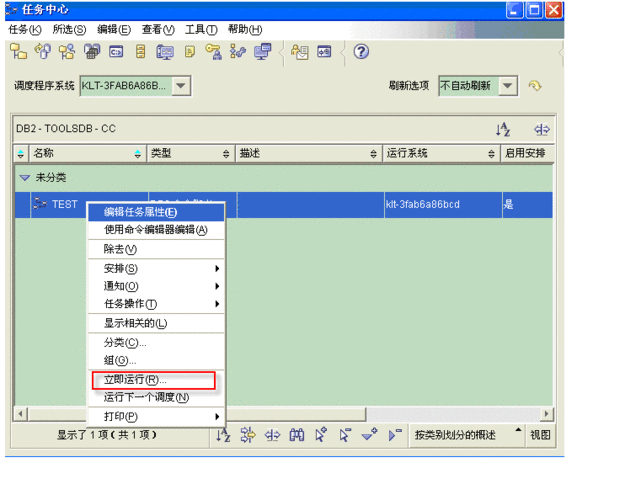Click the 视图 button
The height and width of the screenshot is (500, 641).
pyautogui.click(x=540, y=435)
